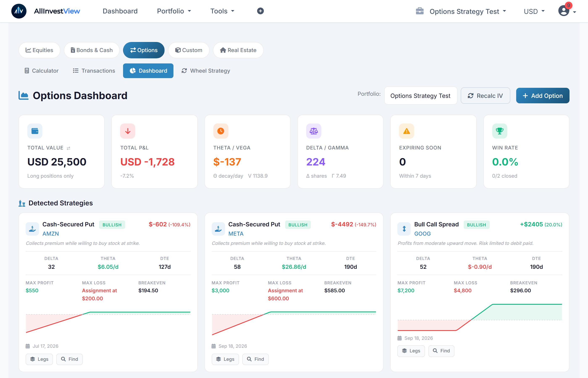The width and height of the screenshot is (588, 378).
Task: Go to the Transactions tab
Action: click(94, 71)
